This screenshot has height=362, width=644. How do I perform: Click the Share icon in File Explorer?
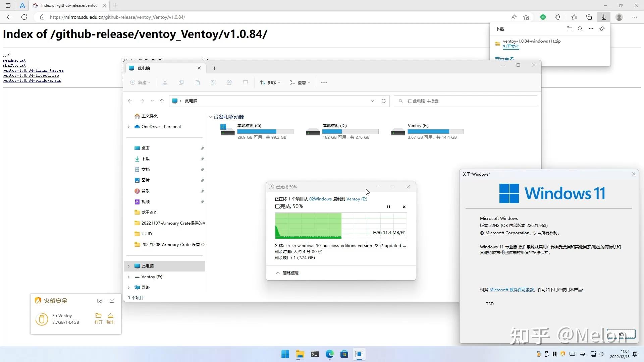coord(229,82)
